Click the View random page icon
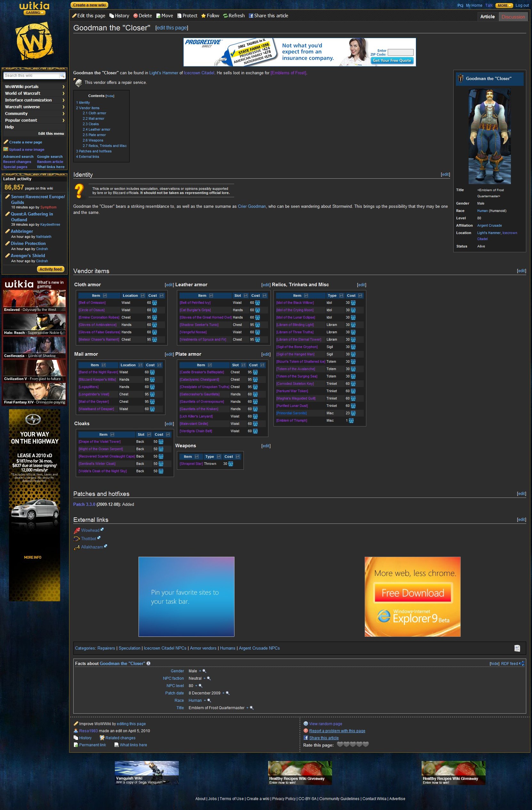Image resolution: width=532 pixels, height=810 pixels. (306, 724)
